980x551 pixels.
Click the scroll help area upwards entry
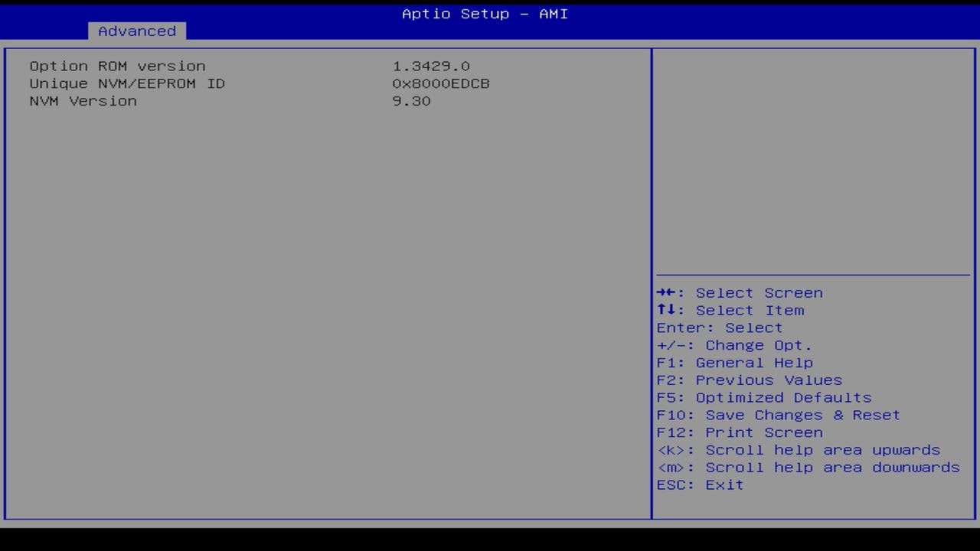[x=798, y=450]
